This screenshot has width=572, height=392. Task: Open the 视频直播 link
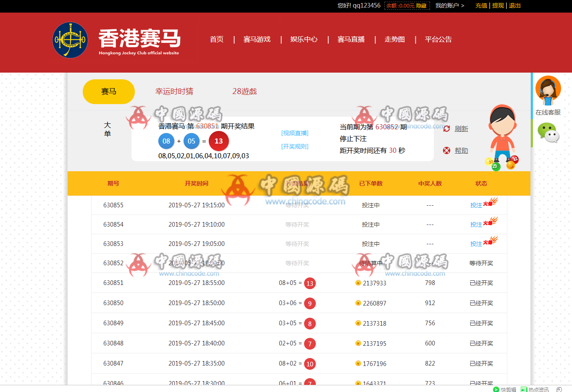point(295,133)
